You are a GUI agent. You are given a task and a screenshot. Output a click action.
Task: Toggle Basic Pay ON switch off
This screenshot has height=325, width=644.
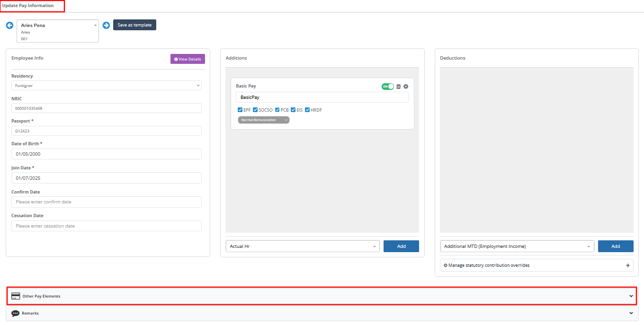pos(388,87)
